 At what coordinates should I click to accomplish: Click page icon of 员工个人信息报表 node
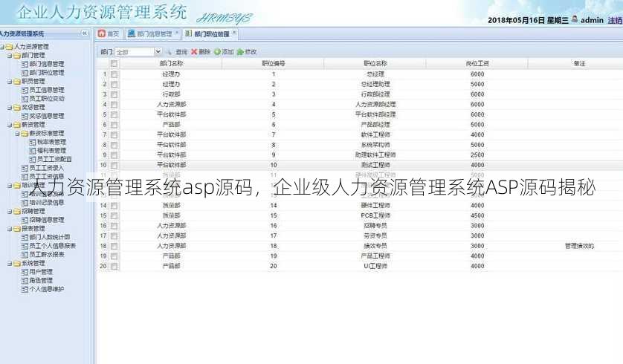25,246
